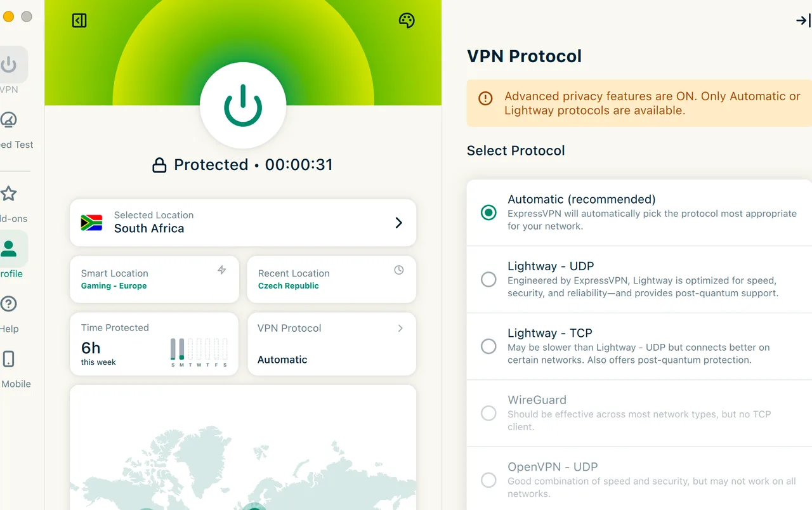812x510 pixels.
Task: Click the weekly usage bar chart
Action: [199, 353]
